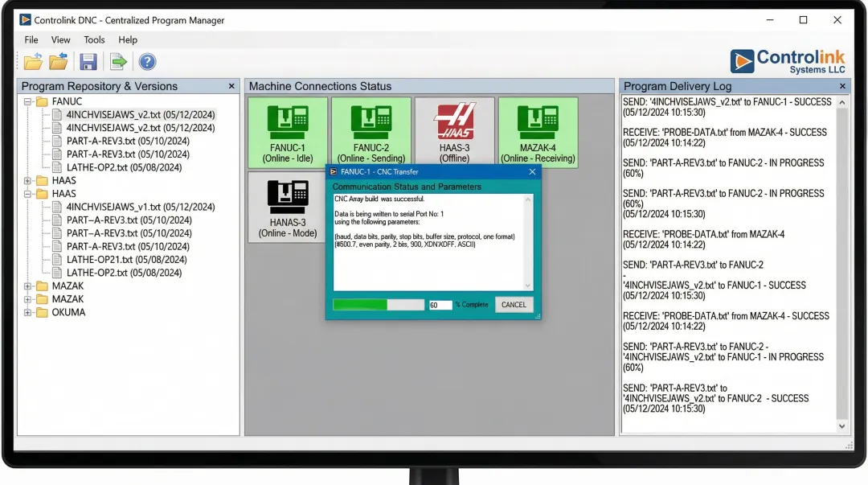Open Help via the question mark icon
The image size is (868, 485).
[146, 61]
